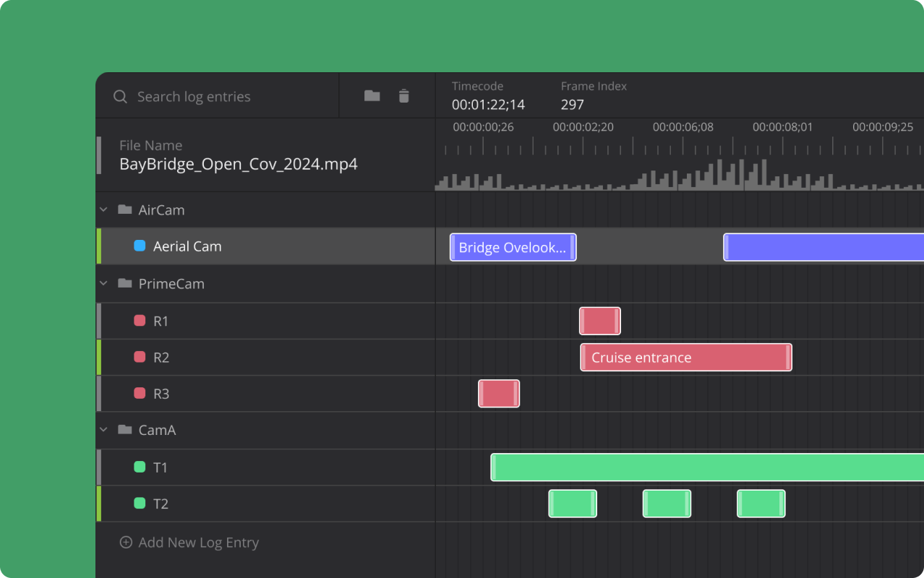This screenshot has height=578, width=924.
Task: Collapse the CamA group chevron
Action: 103,429
